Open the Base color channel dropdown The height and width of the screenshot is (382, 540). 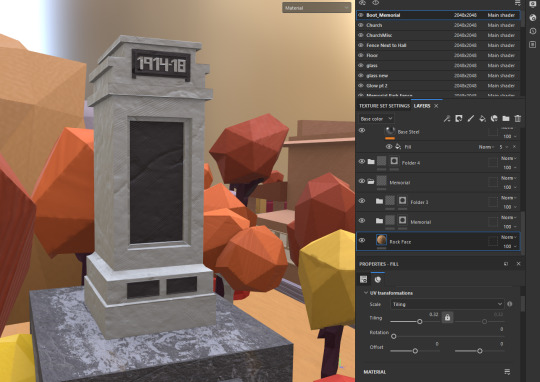pyautogui.click(x=376, y=119)
